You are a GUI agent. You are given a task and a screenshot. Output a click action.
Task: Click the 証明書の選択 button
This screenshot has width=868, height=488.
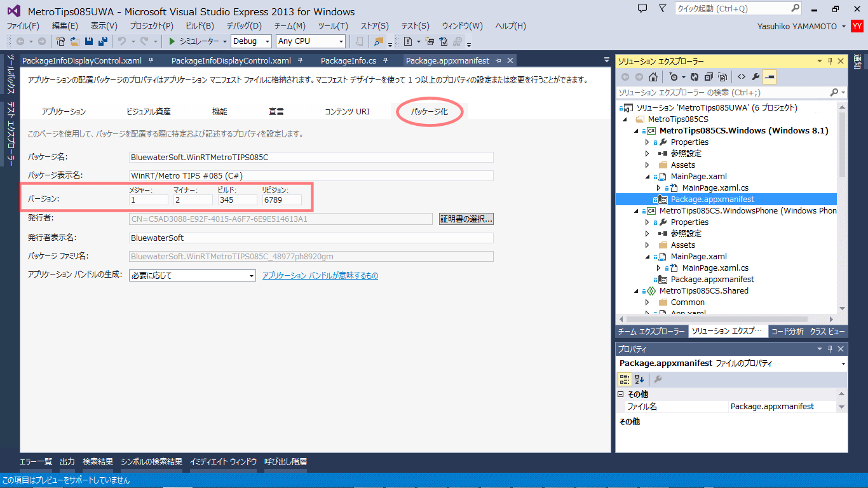466,219
